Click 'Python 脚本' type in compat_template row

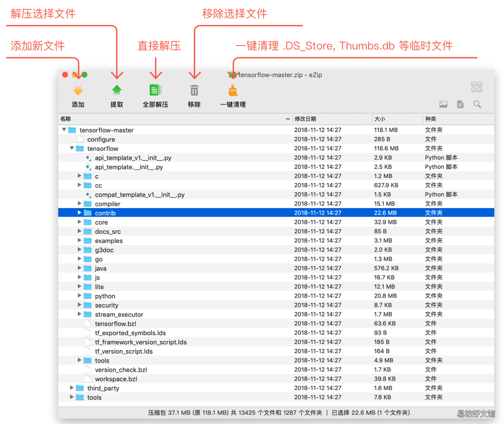[441, 194]
